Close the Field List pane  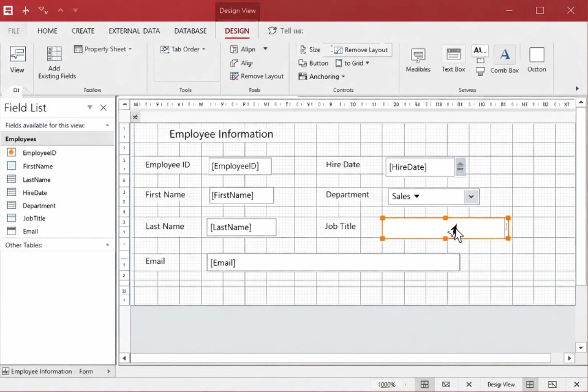click(104, 108)
